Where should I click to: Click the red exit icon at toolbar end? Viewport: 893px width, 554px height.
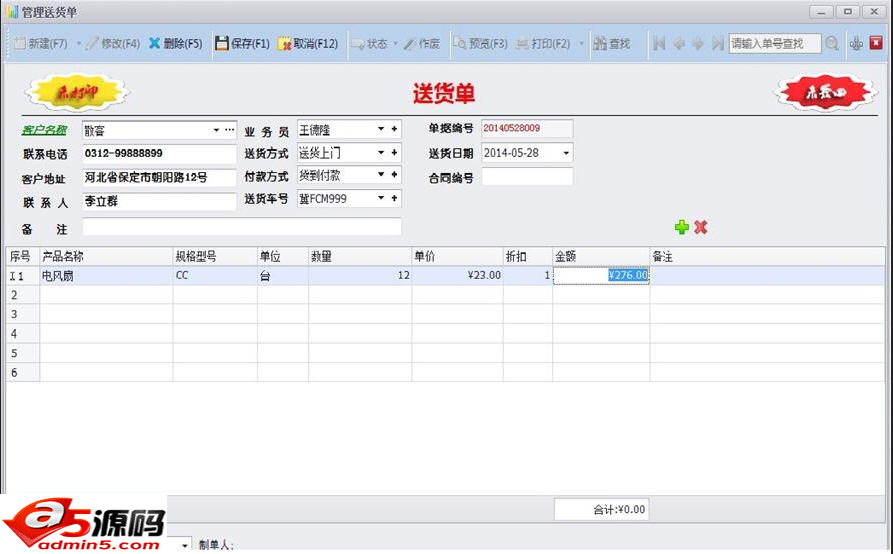(876, 43)
